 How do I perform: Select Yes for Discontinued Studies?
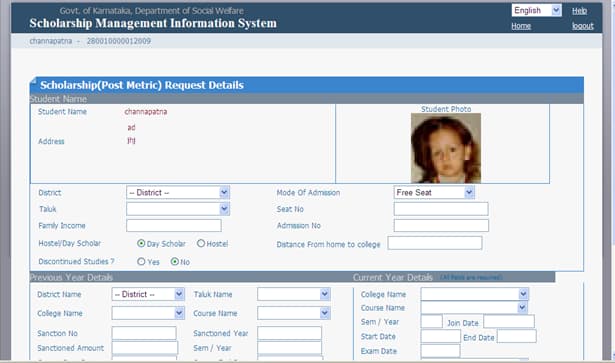click(141, 261)
